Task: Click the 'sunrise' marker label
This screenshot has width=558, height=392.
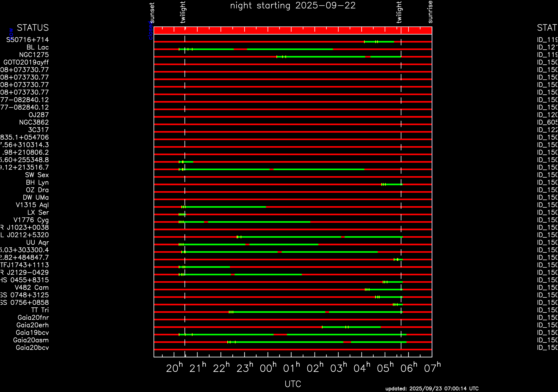Action: (430, 12)
